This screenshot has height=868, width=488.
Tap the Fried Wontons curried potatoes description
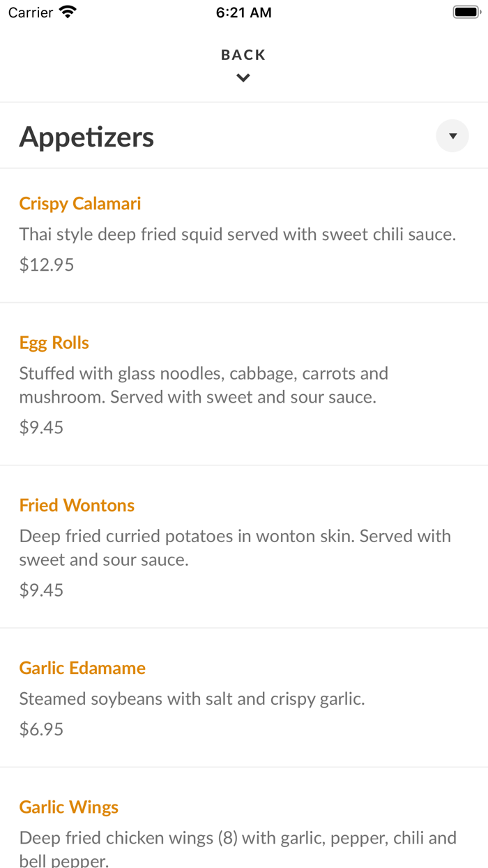coord(235,548)
